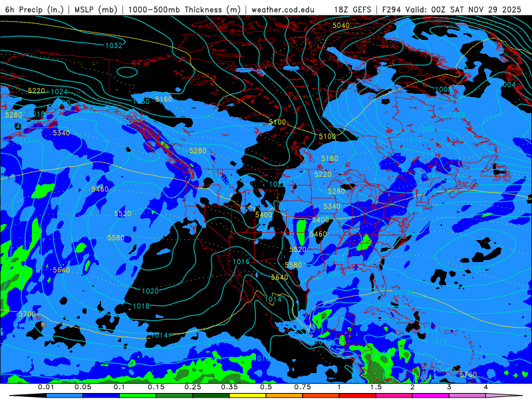Click the black left arrow end of the color bar
532x399 pixels.
click(x=27, y=396)
